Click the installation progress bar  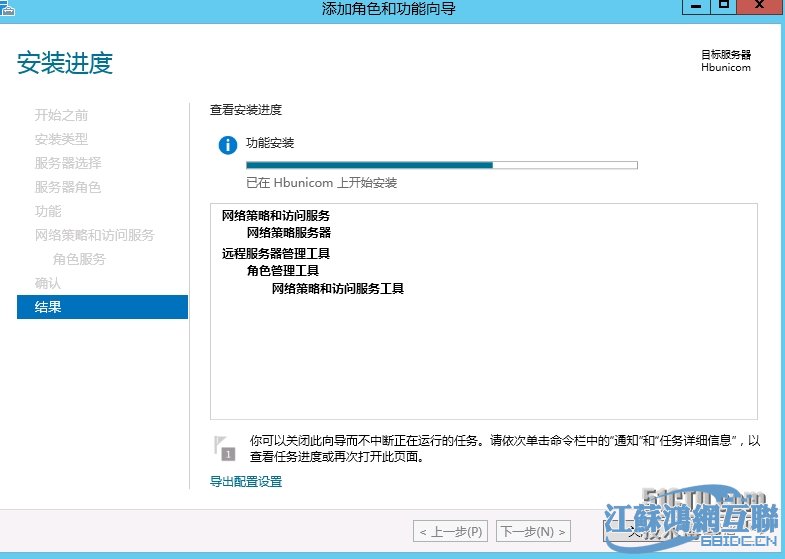pyautogui.click(x=442, y=165)
